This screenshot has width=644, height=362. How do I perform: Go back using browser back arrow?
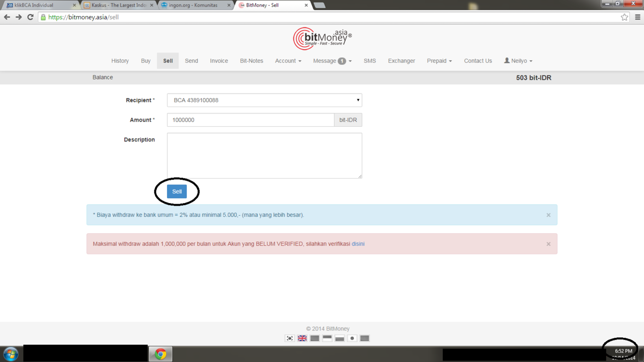pos(7,17)
